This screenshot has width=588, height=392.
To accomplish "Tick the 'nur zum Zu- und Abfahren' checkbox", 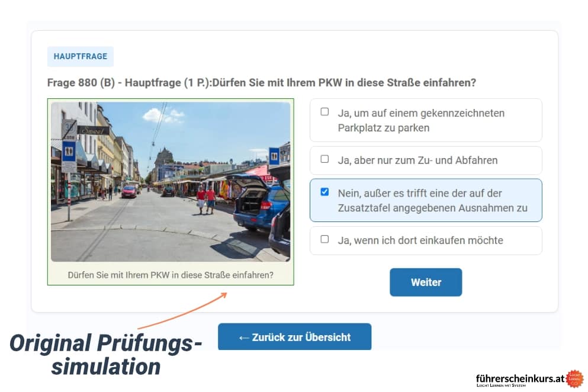I will click(x=324, y=159).
